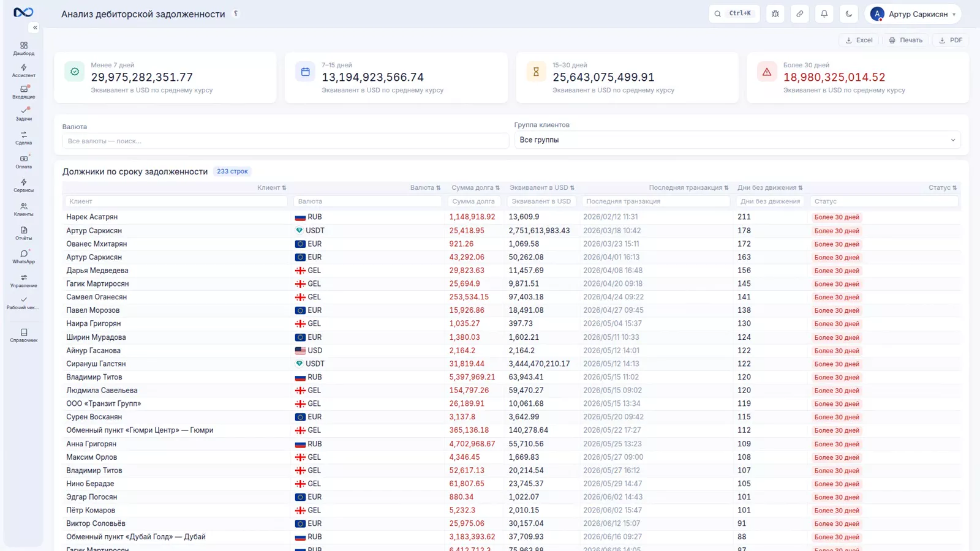This screenshot has height=551, width=980.
Task: Click Более 30 дней badge for Нино Берадзе
Action: 837,484
